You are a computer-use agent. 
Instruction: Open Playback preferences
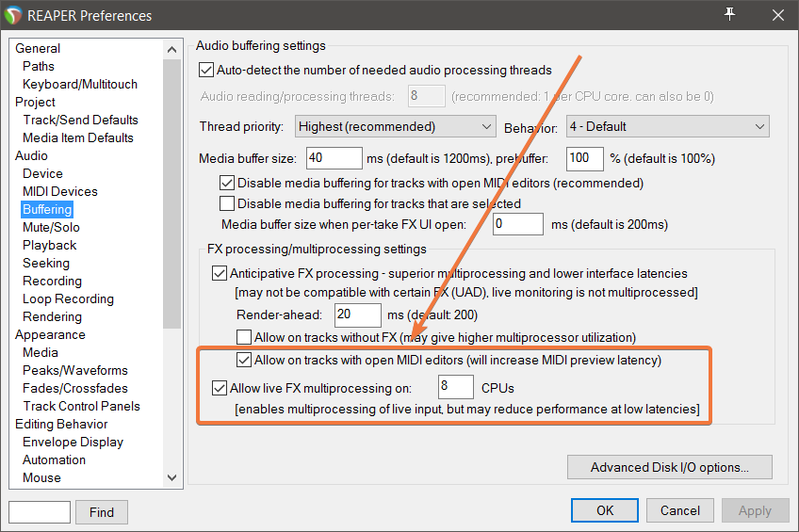pos(49,245)
